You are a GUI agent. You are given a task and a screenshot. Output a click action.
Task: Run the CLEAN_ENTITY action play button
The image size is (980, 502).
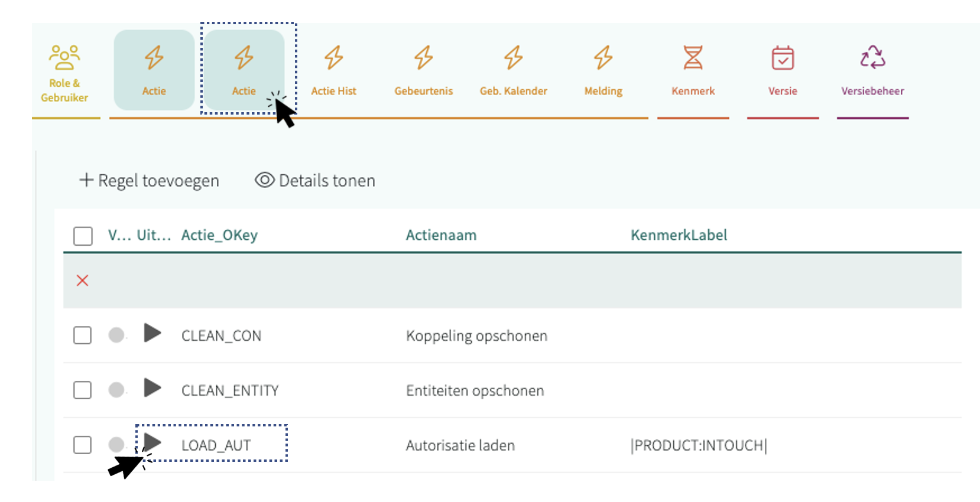pos(152,388)
